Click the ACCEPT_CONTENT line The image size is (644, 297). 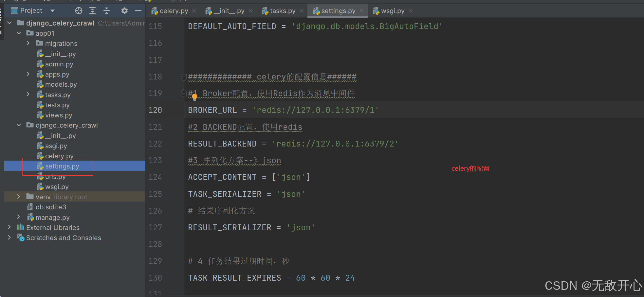[249, 177]
